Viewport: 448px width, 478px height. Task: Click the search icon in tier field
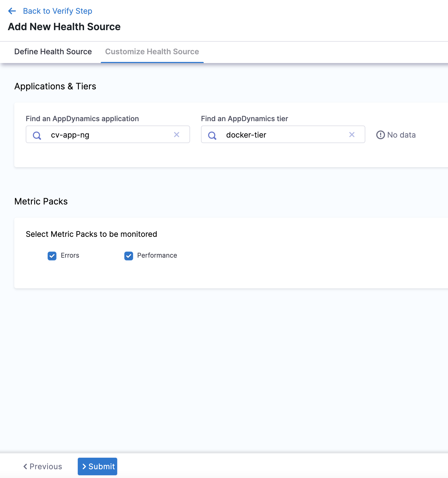212,135
